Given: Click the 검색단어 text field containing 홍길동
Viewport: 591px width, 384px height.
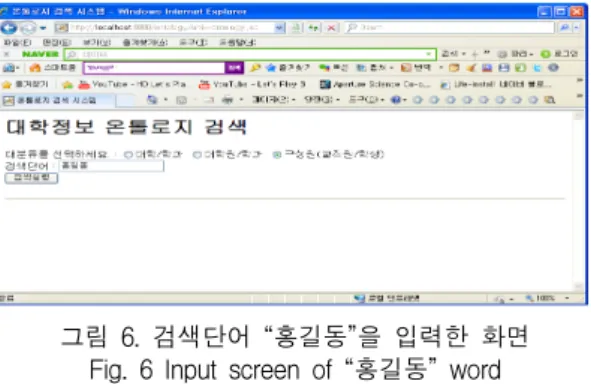Looking at the screenshot, I should coord(111,166).
